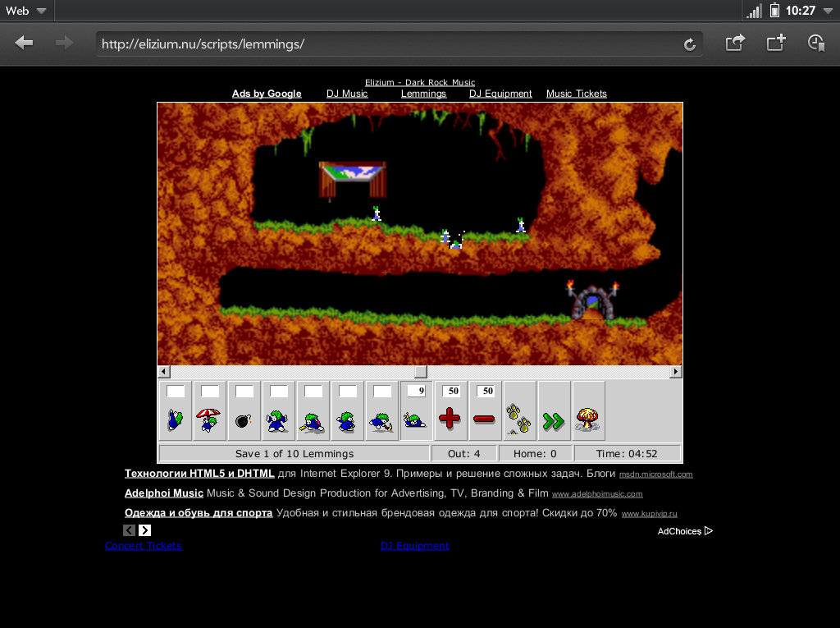Viewport: 840px width, 628px height.
Task: Reload the page in the address bar
Action: (x=690, y=44)
